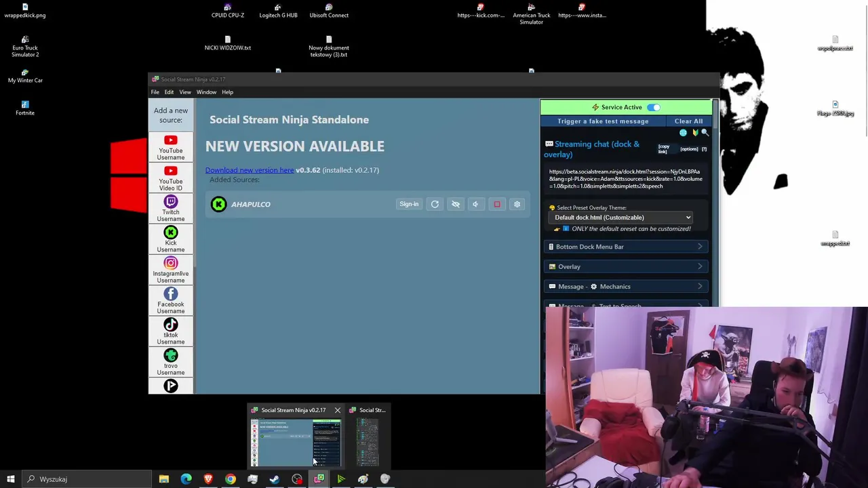Add a YouTube Username source
Image resolution: width=868 pixels, height=488 pixels.
point(170,147)
